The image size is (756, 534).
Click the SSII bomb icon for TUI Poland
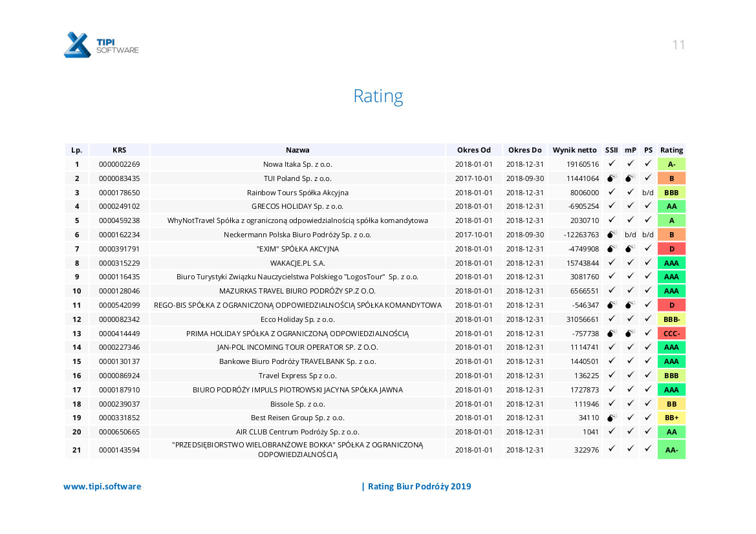tap(611, 178)
